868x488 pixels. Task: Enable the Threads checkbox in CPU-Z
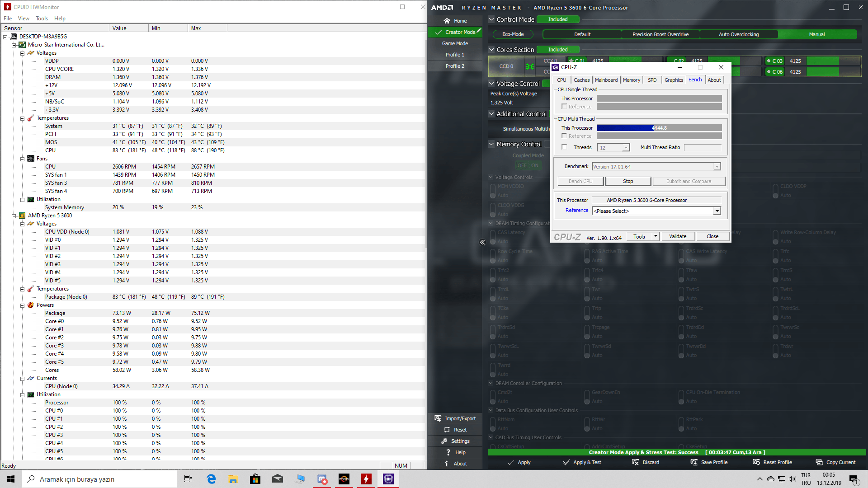click(x=564, y=147)
